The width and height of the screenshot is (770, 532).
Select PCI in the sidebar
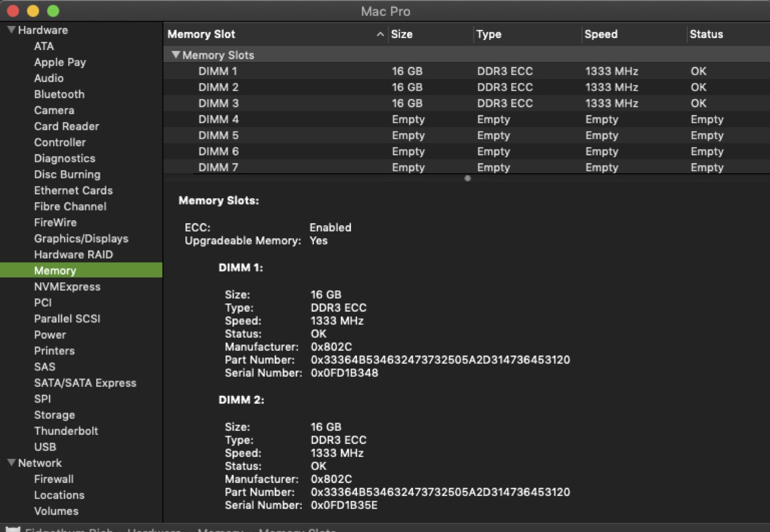click(43, 303)
